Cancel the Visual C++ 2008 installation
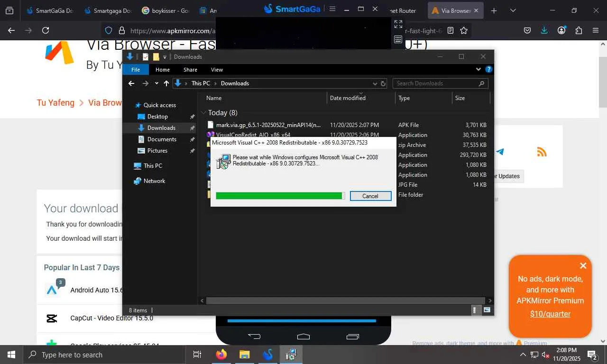The image size is (607, 364). (x=370, y=196)
